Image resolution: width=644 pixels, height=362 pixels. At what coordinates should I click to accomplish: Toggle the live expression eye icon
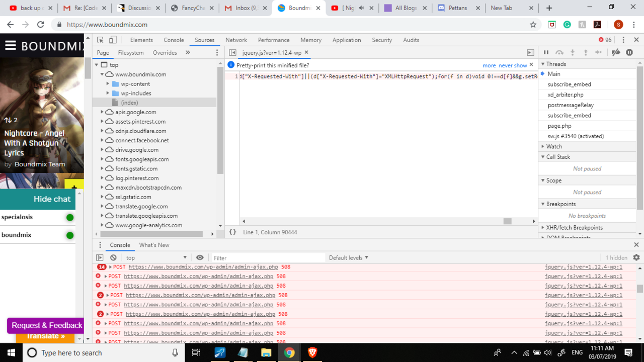pos(200,257)
